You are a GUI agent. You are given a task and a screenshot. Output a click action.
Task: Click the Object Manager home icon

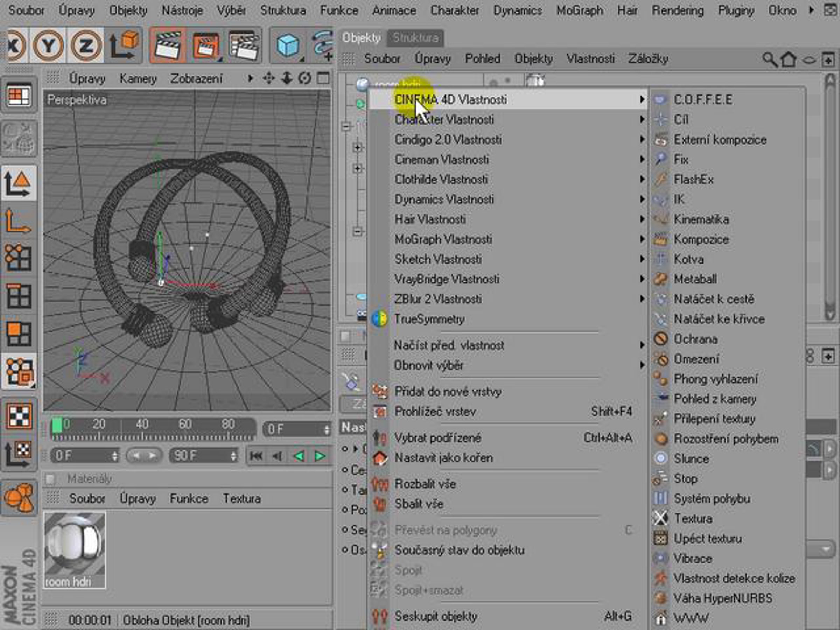[789, 59]
